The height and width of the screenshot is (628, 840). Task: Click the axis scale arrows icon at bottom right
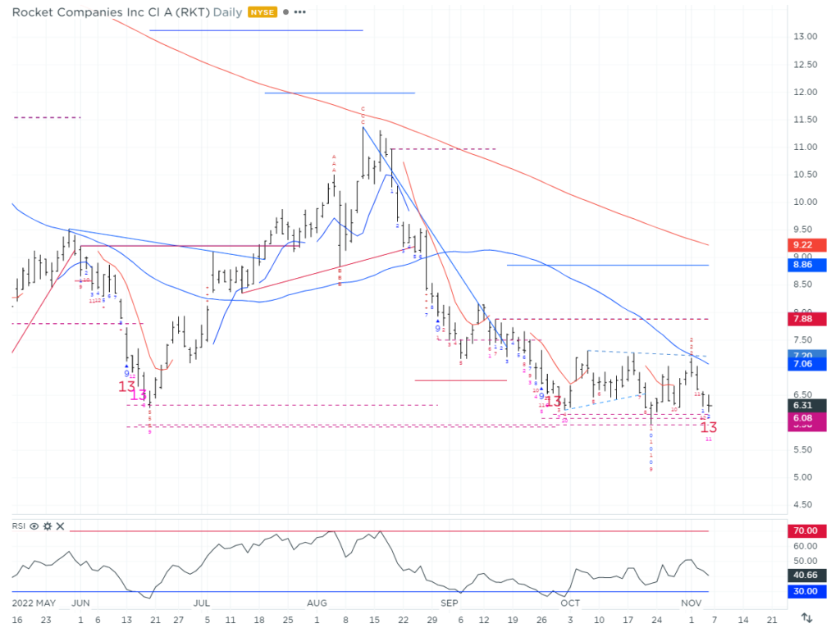(x=807, y=618)
